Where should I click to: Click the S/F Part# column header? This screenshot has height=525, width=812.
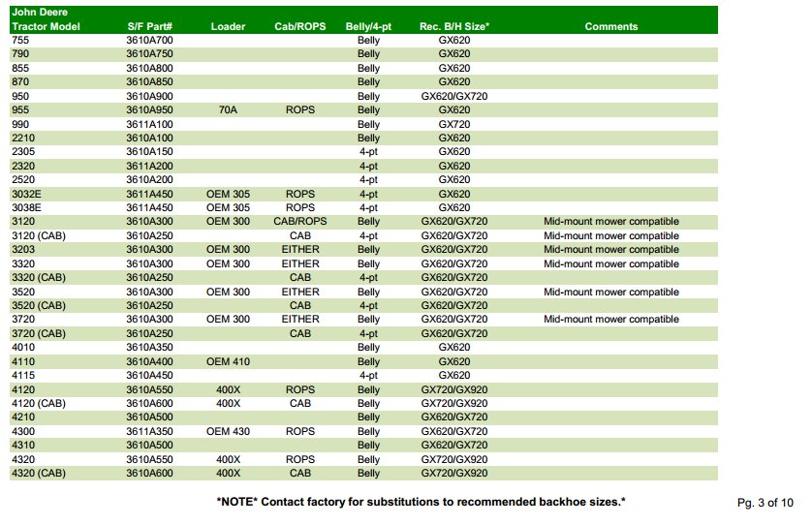pos(149,27)
